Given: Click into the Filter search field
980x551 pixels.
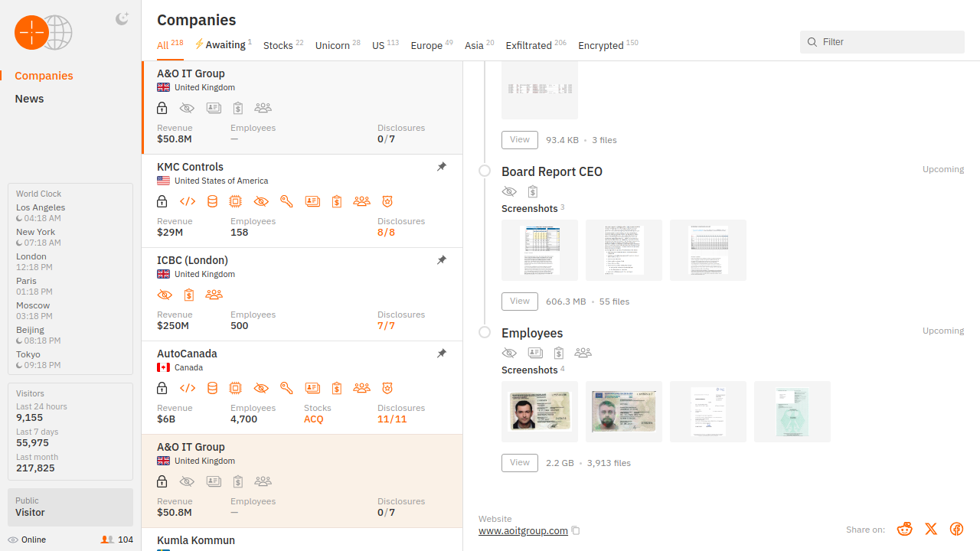Looking at the screenshot, I should tap(888, 42).
